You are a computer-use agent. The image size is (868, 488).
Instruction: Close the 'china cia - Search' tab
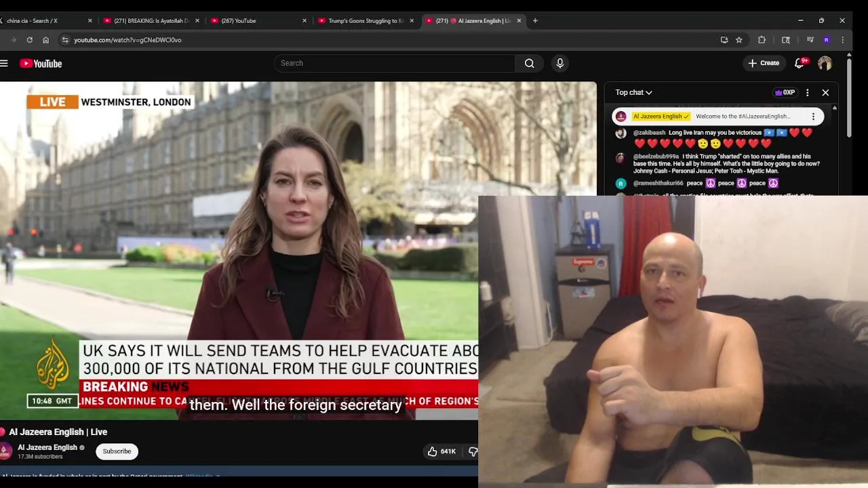[90, 21]
